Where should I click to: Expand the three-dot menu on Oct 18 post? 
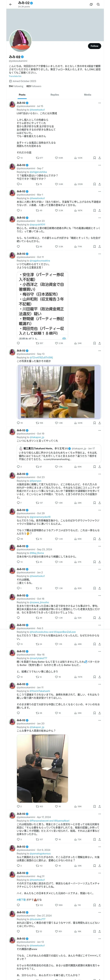(x=99, y=595)
